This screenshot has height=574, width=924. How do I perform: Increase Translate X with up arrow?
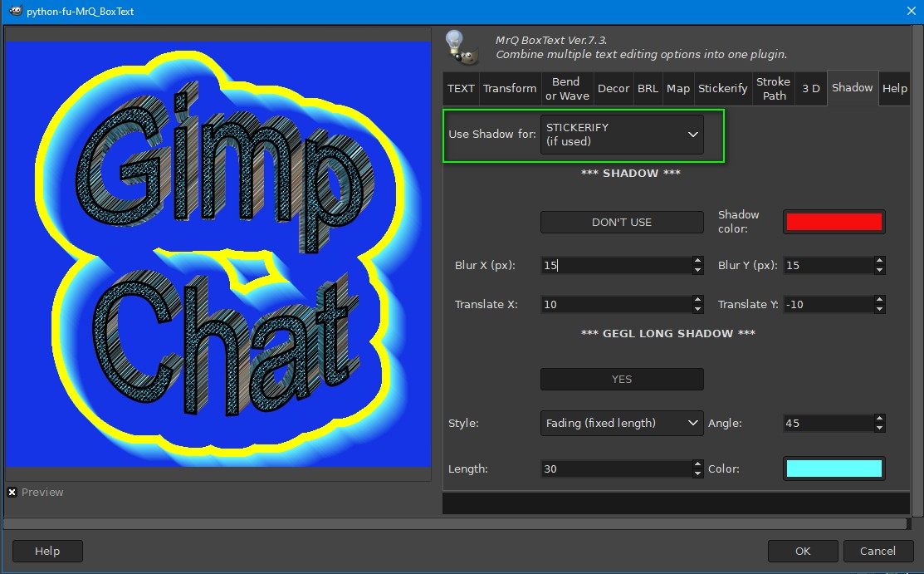coord(697,299)
